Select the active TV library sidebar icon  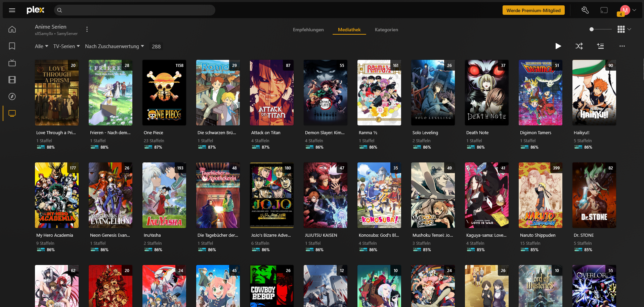coord(12,113)
